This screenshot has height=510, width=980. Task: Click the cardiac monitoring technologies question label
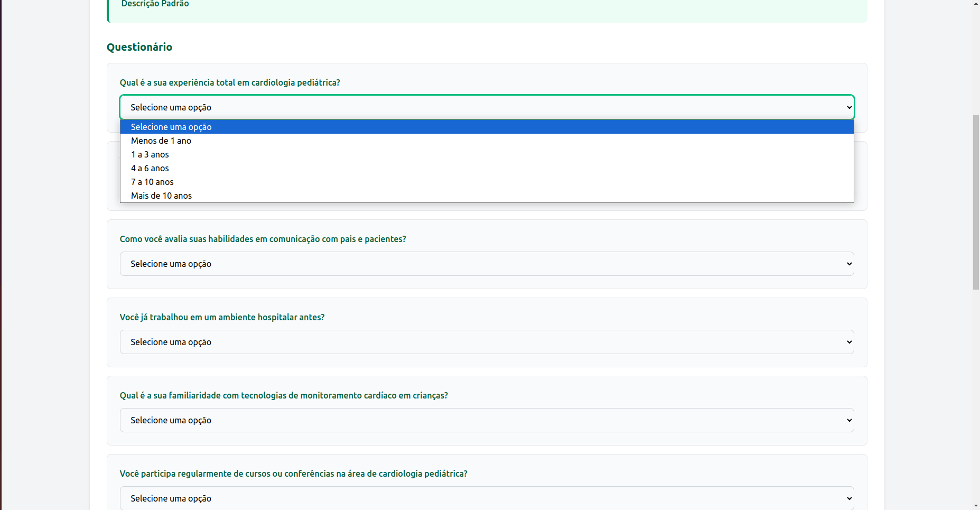click(x=284, y=395)
